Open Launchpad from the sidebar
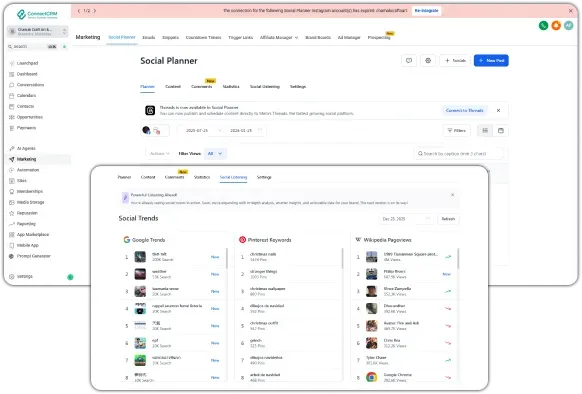 point(27,63)
